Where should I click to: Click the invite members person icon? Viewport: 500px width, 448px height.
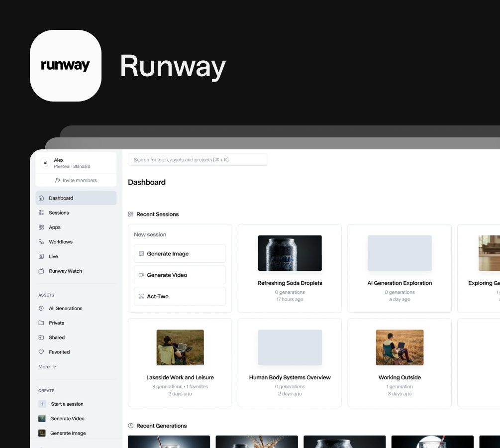pyautogui.click(x=58, y=180)
